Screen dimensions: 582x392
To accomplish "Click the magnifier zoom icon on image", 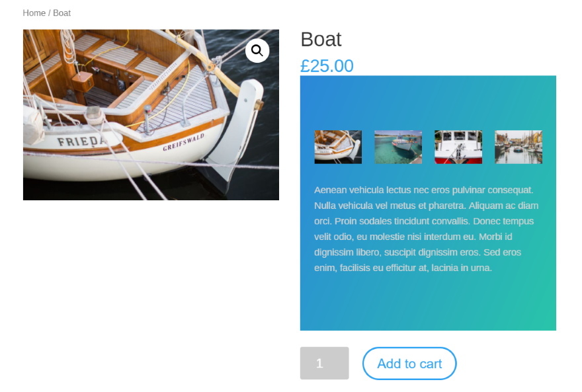I will click(x=257, y=50).
